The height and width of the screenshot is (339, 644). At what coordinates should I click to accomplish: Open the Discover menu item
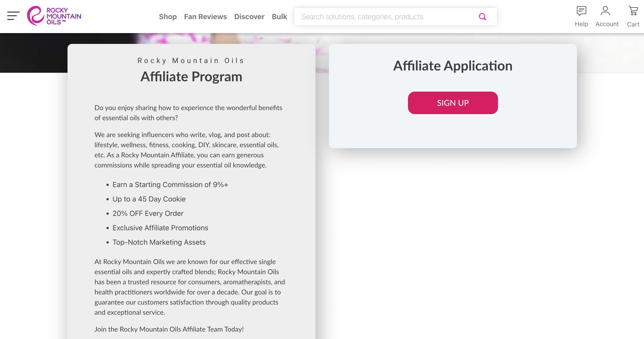coord(249,17)
